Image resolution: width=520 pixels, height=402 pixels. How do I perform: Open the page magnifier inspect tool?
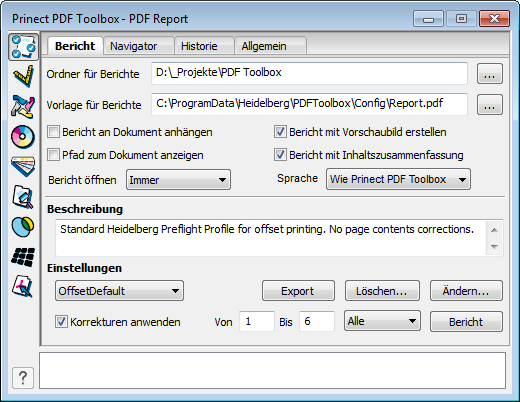tap(23, 197)
